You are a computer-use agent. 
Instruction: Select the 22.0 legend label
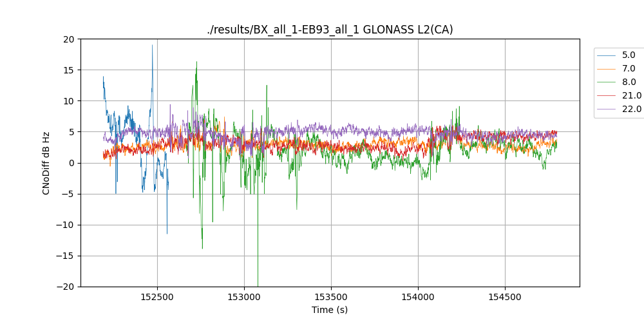(x=631, y=109)
